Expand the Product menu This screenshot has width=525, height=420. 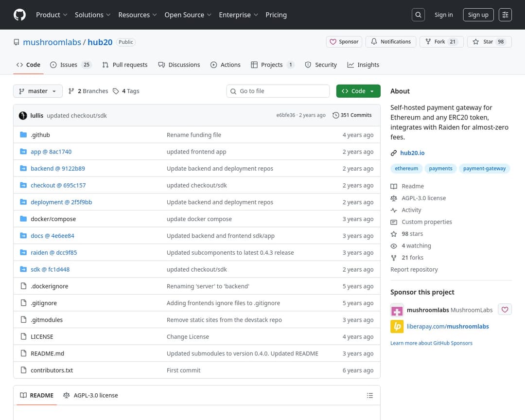coord(52,15)
